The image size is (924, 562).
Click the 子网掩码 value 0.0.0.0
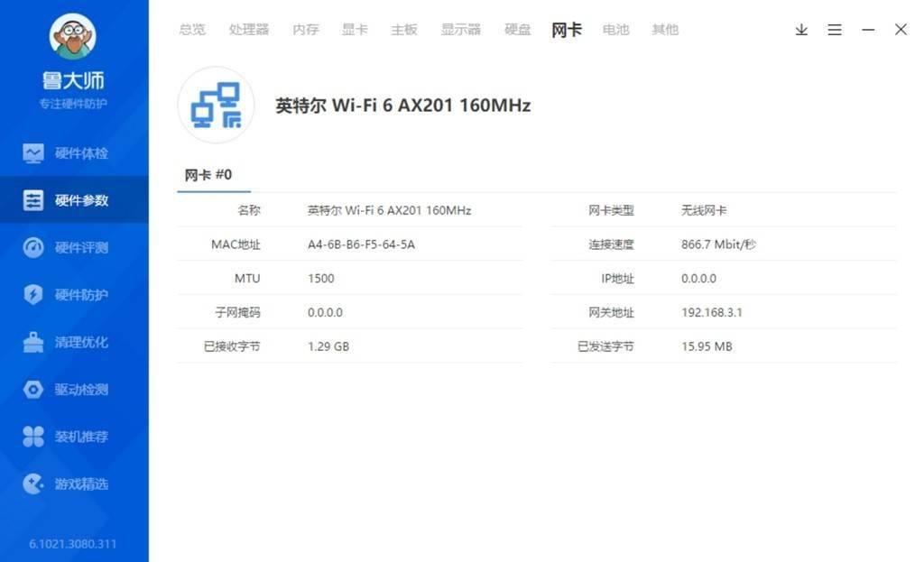(x=325, y=313)
